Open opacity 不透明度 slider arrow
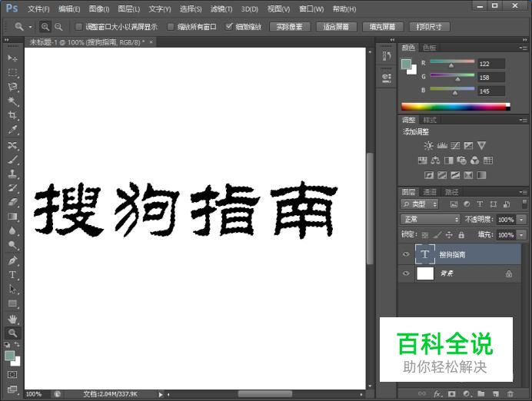This screenshot has height=401, width=532. coord(521,220)
